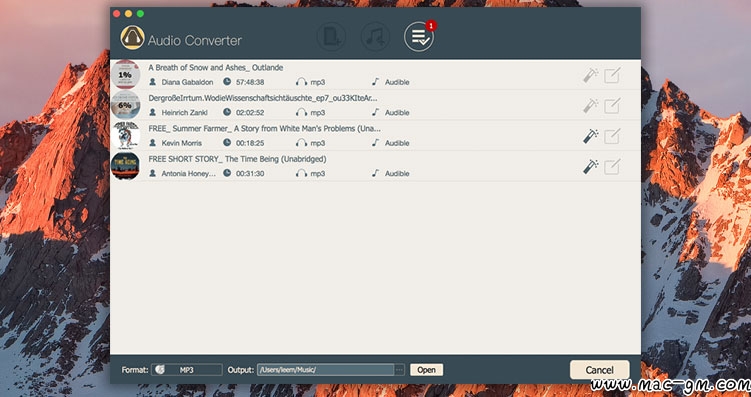Click the Open output folder button
751x397 pixels.
[426, 370]
